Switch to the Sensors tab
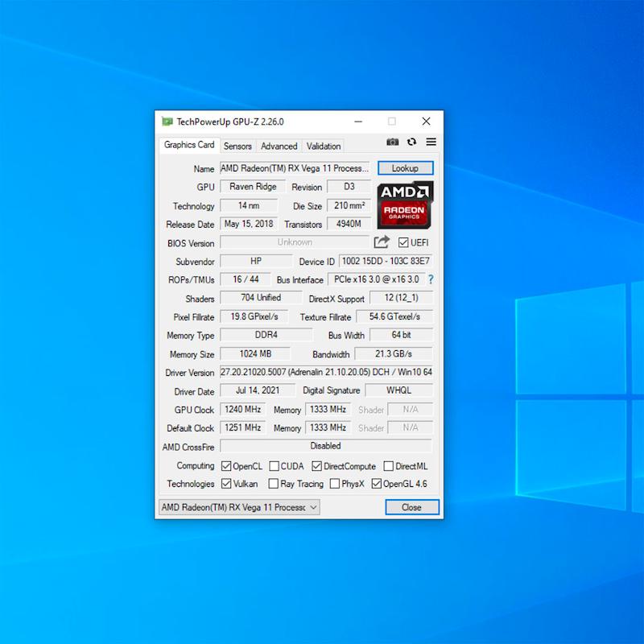The width and height of the screenshot is (644, 644). point(237,147)
